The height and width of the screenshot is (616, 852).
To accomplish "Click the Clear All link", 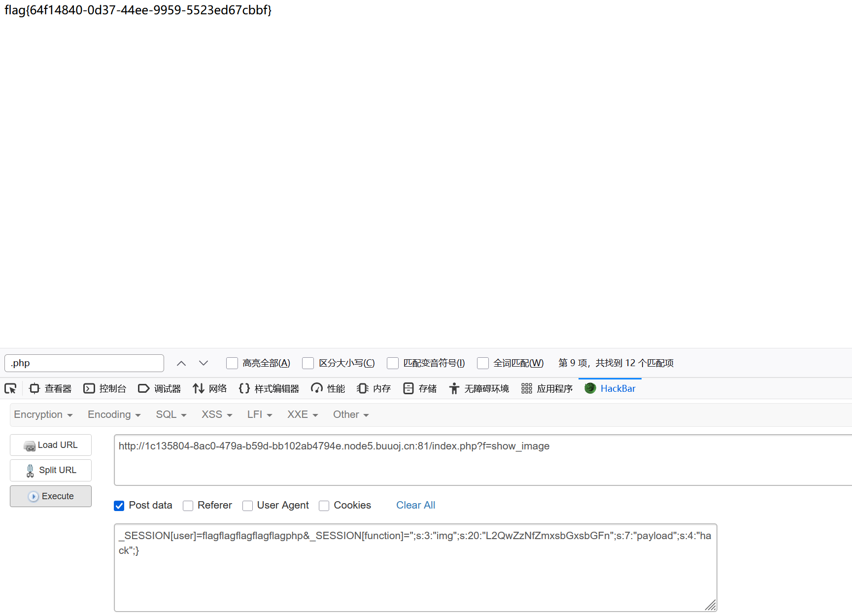I will (x=415, y=505).
